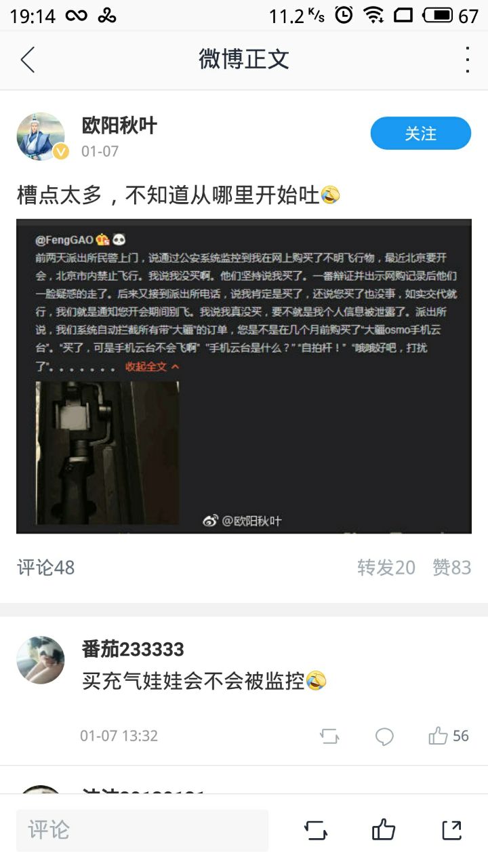Open 欧阳秋叶's profile avatar
This screenshot has width=488, height=868.
click(x=41, y=136)
